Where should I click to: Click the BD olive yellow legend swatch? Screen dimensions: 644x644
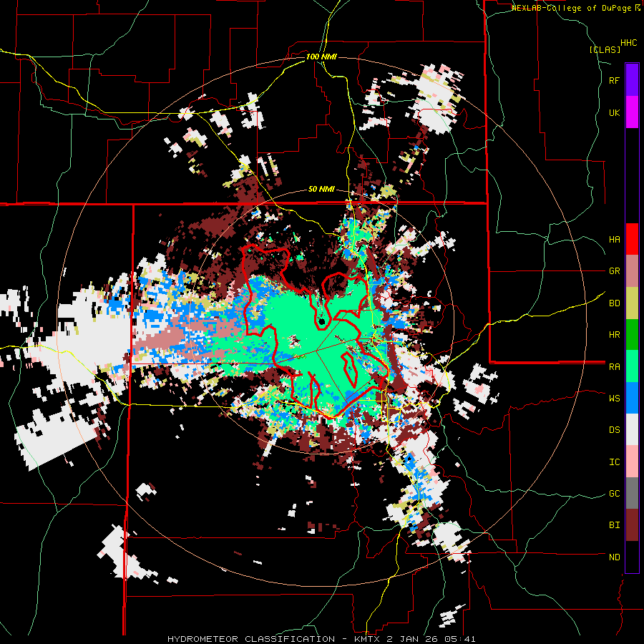click(x=632, y=303)
